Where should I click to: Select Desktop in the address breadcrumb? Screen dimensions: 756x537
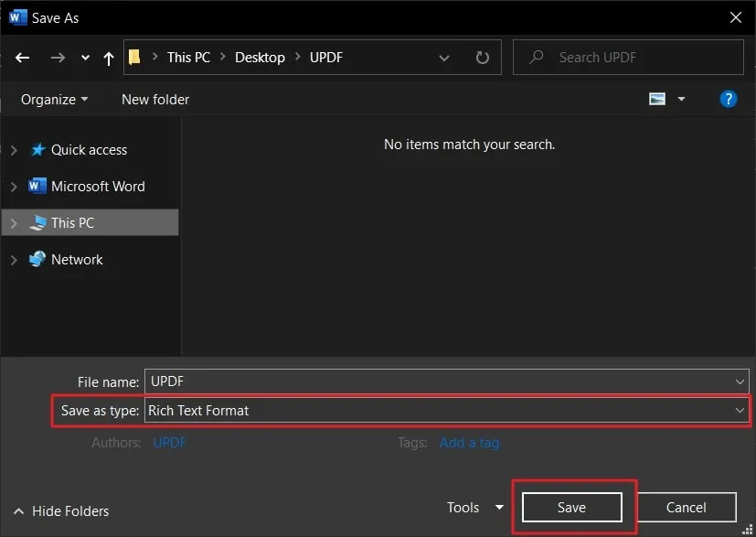[260, 57]
